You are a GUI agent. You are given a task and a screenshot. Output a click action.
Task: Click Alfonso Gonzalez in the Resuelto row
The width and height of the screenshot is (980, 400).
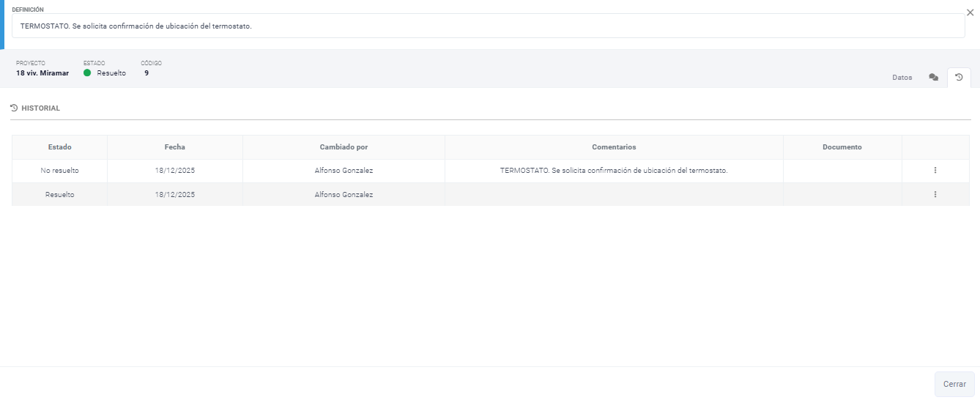[344, 195]
